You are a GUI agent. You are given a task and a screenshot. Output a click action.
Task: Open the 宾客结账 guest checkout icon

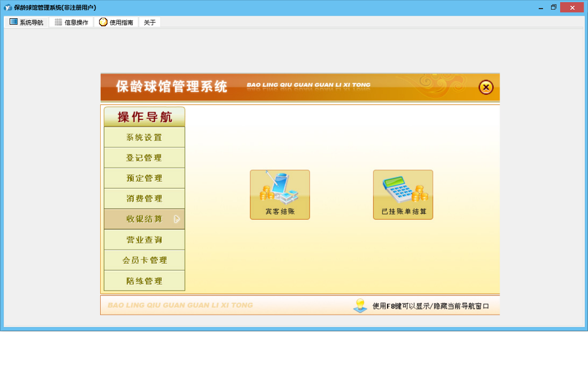[x=280, y=195]
